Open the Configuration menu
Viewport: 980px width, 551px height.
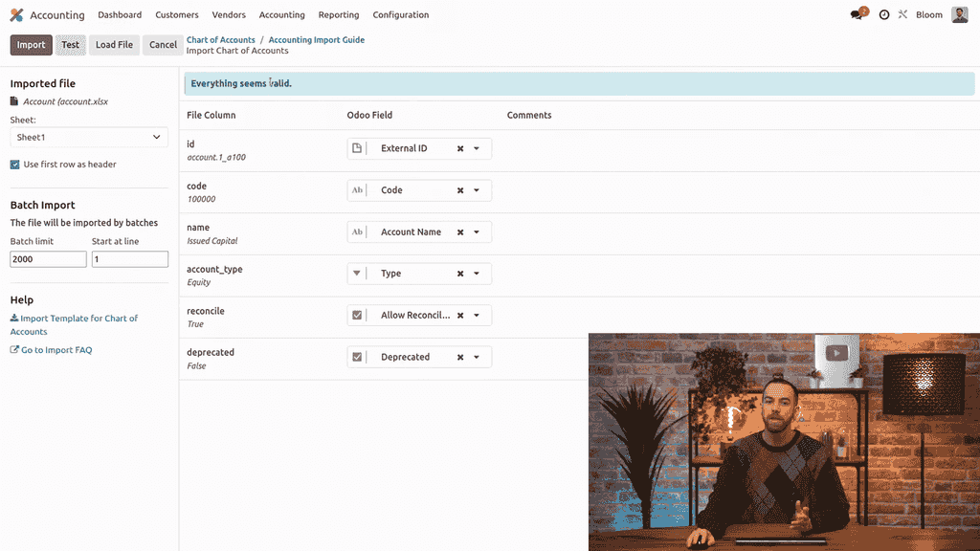pos(401,15)
